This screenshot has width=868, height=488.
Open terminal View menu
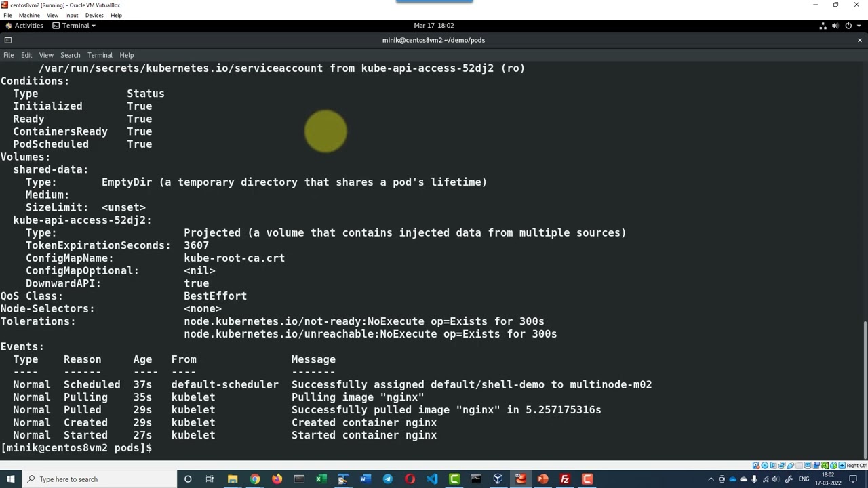[46, 55]
